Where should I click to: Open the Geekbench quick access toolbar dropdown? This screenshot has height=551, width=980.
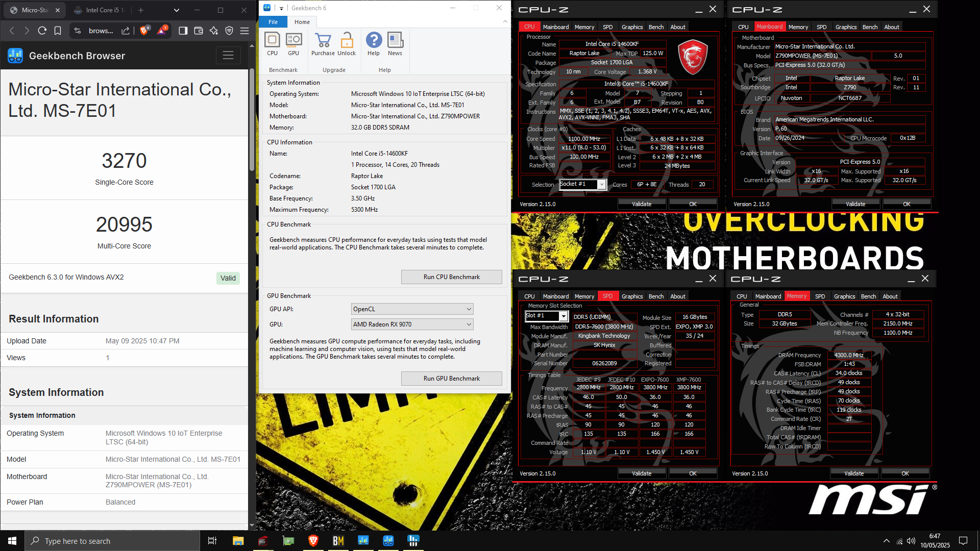(x=281, y=8)
